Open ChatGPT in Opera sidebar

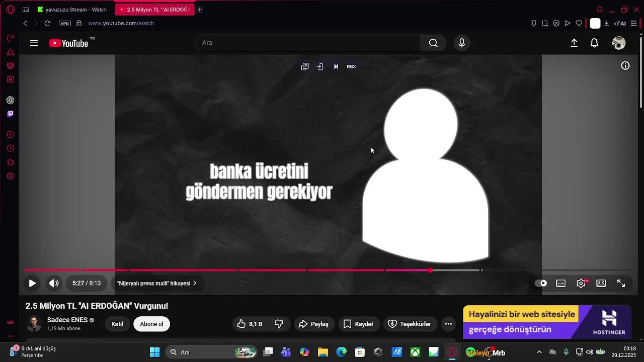tap(10, 100)
